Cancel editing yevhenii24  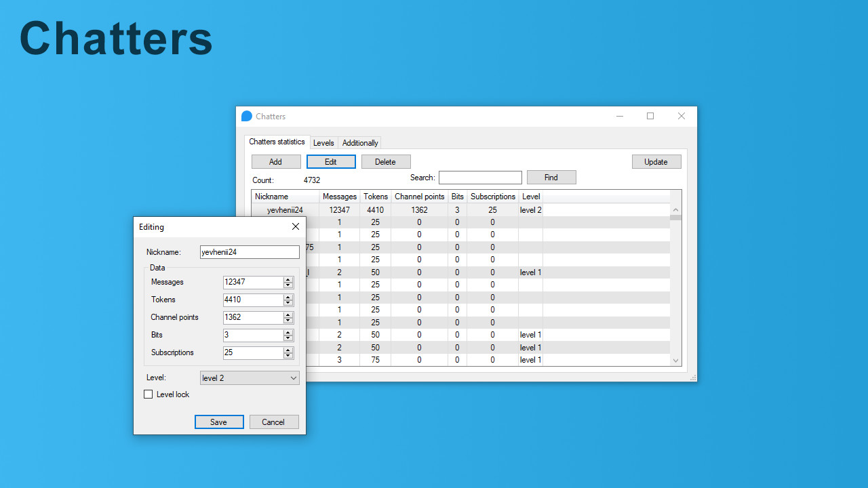[274, 422]
